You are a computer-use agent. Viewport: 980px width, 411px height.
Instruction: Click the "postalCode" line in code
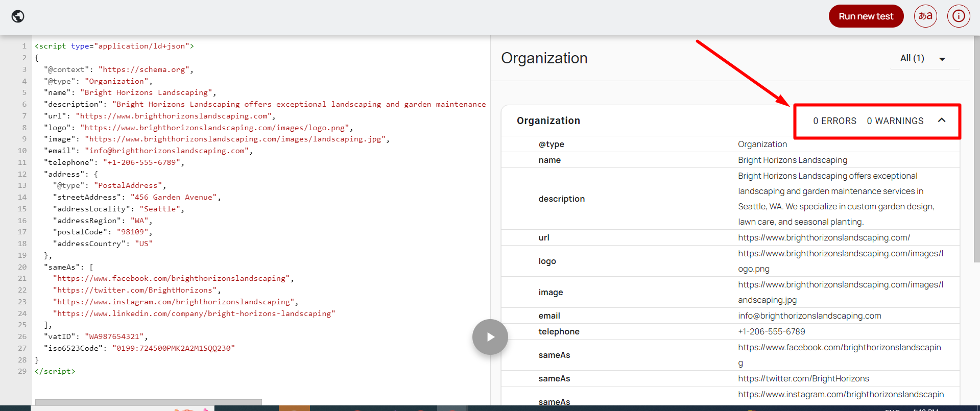tap(103, 232)
